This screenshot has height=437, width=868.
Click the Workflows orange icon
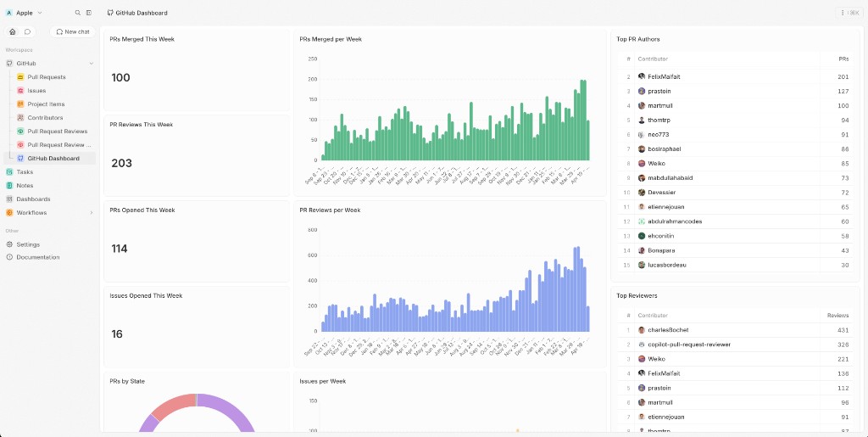point(9,213)
